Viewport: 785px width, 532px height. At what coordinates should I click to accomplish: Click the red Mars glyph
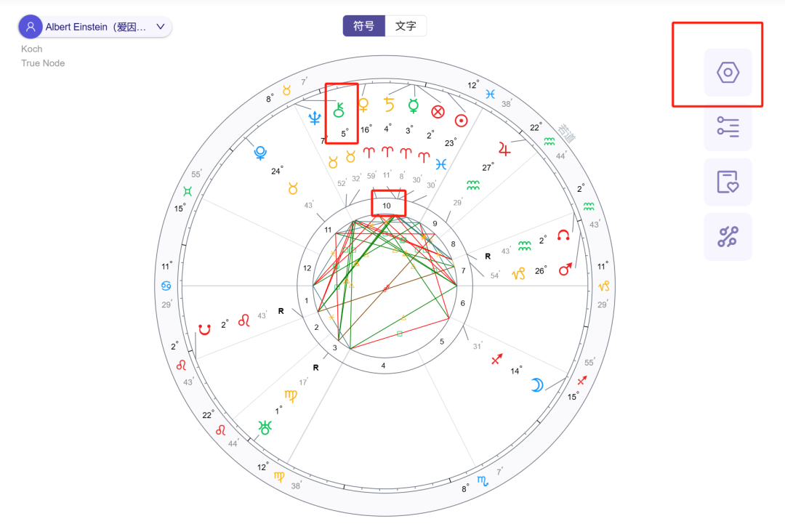point(565,269)
